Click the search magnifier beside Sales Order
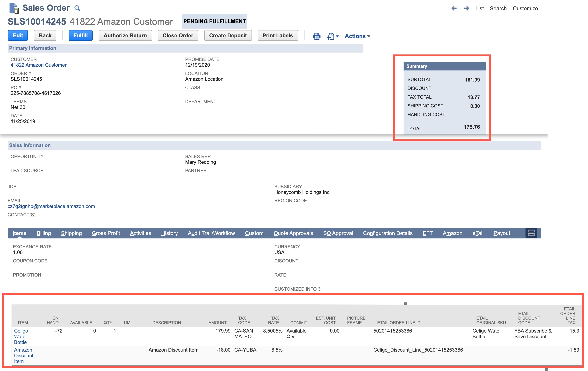 pyautogui.click(x=77, y=8)
